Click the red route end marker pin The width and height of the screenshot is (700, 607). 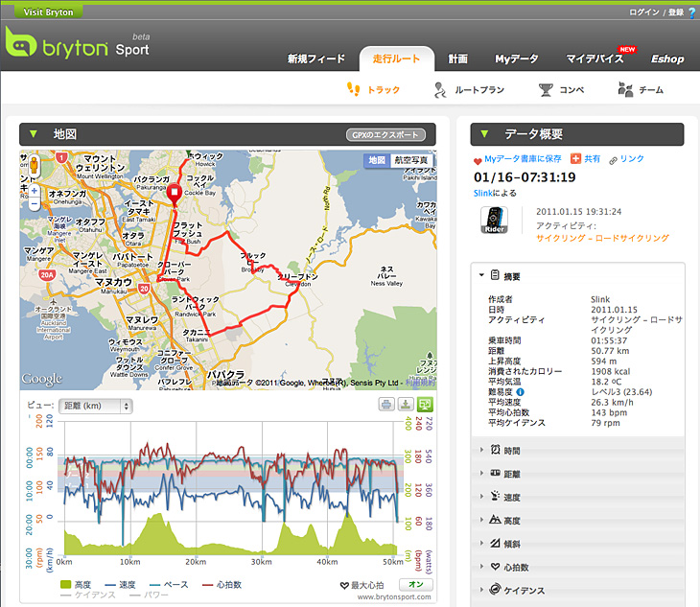pos(175,195)
